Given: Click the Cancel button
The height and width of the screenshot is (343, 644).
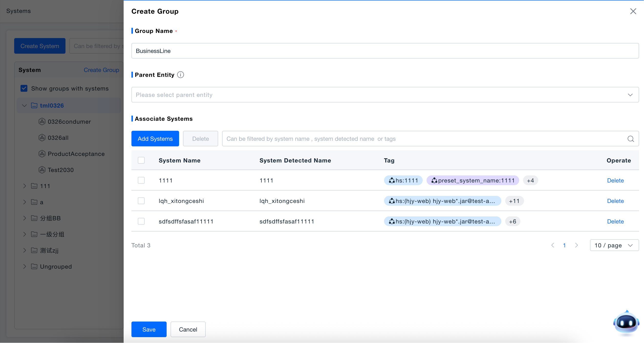Looking at the screenshot, I should click(188, 330).
